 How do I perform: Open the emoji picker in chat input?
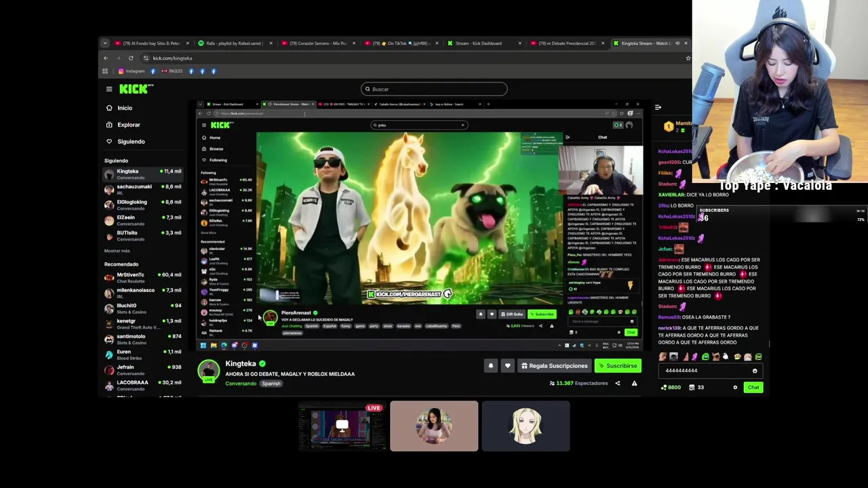755,371
